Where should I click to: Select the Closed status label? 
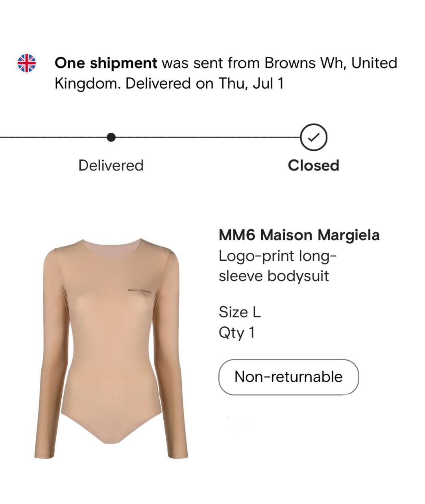[313, 165]
